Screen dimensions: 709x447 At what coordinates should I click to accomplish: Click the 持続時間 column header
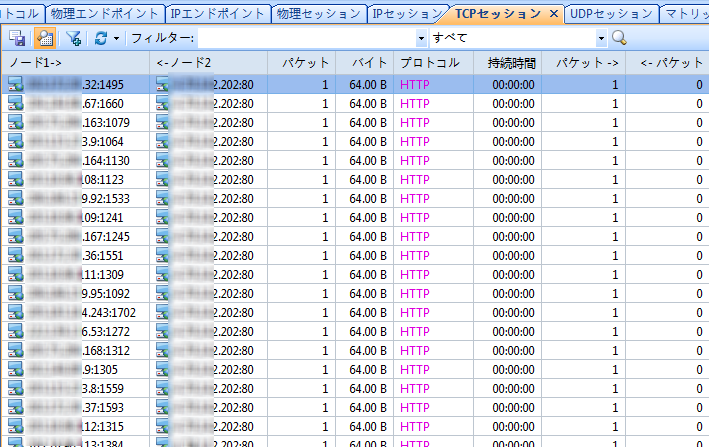pos(511,62)
